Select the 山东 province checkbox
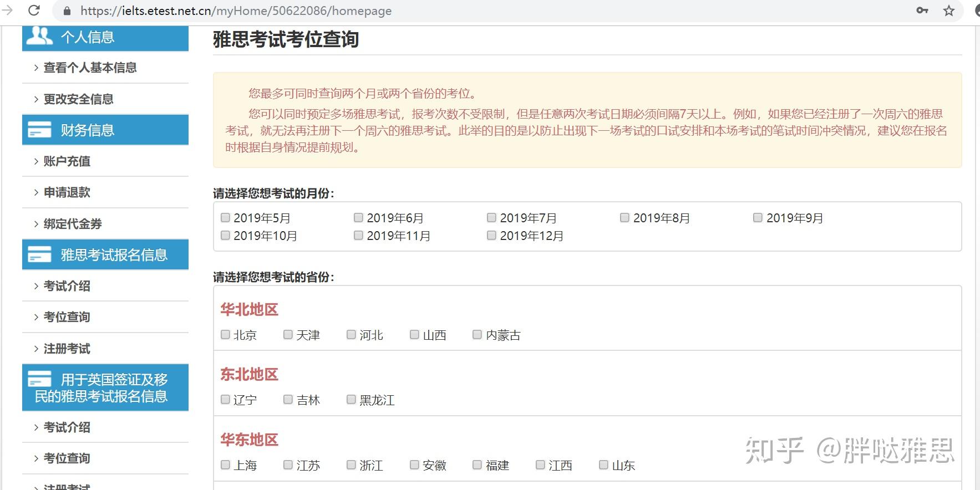The width and height of the screenshot is (980, 490). tap(603, 465)
